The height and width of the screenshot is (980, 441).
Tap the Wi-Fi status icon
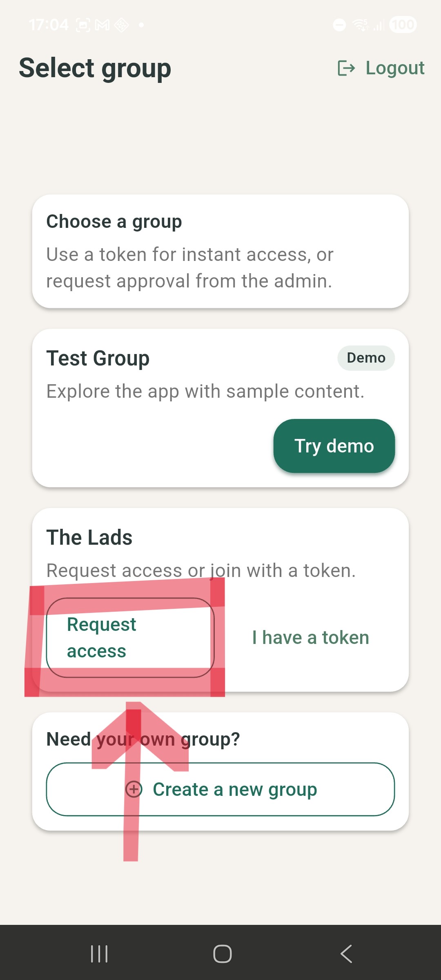click(361, 25)
